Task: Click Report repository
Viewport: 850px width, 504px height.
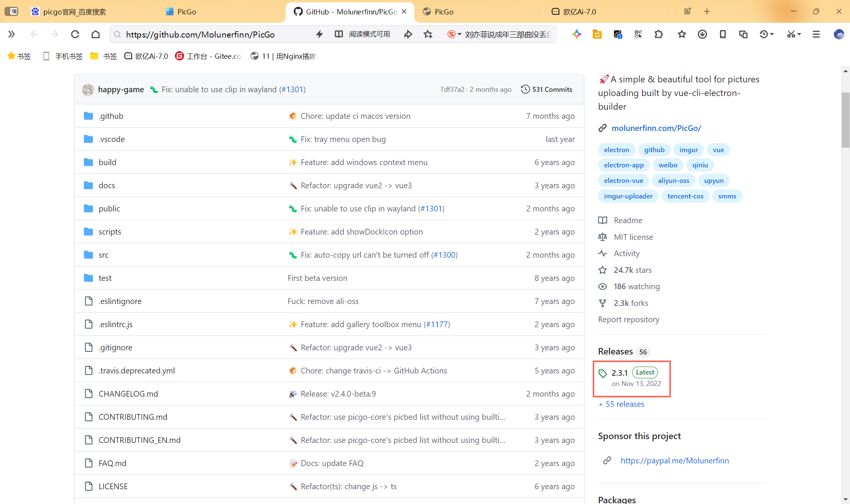Action: pos(629,319)
